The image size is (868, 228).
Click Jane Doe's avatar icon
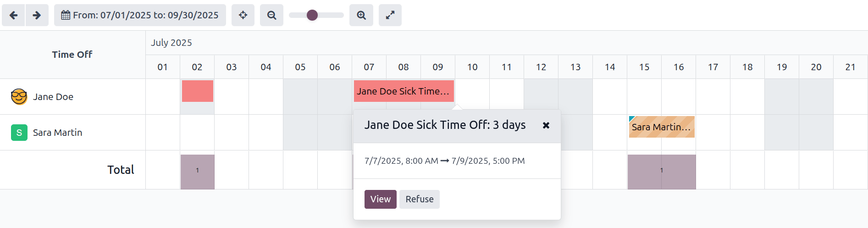19,97
